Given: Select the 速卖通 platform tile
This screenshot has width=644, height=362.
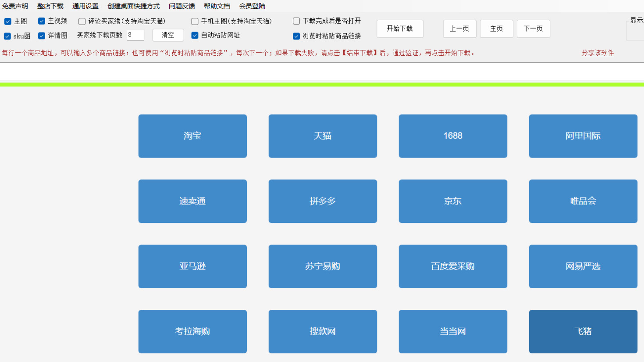Looking at the screenshot, I should tap(192, 201).
